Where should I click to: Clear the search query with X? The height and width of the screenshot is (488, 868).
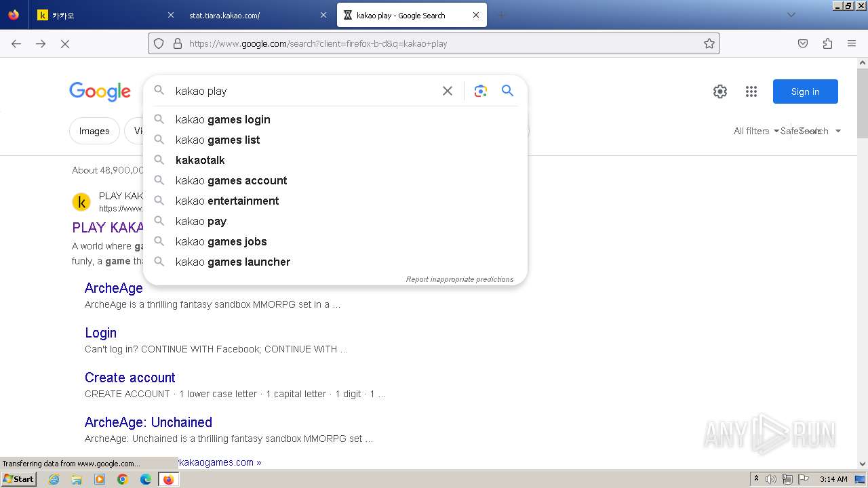point(448,91)
